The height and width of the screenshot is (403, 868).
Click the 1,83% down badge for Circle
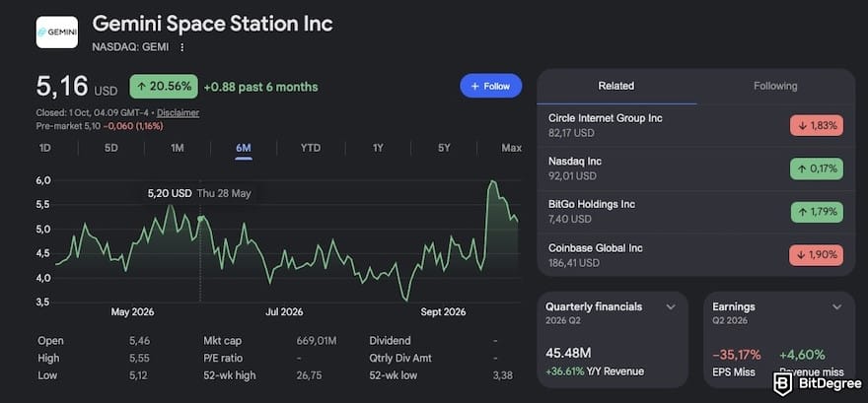817,125
